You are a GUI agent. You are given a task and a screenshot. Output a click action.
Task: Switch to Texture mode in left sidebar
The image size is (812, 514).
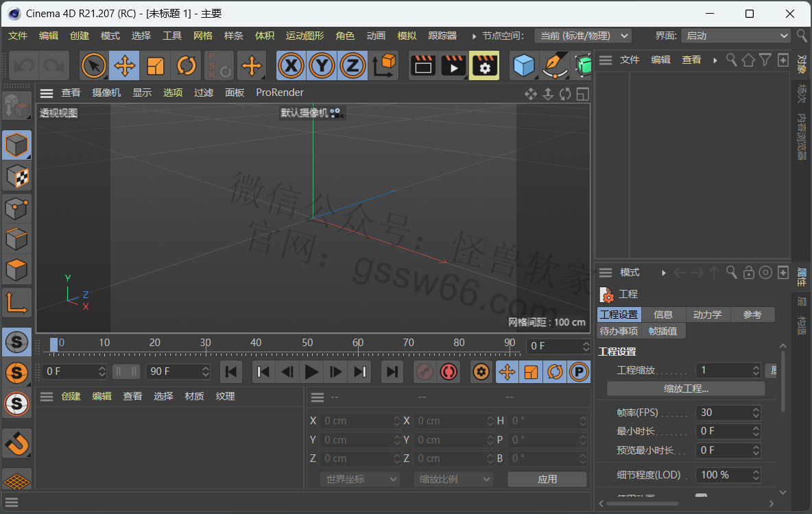(17, 176)
